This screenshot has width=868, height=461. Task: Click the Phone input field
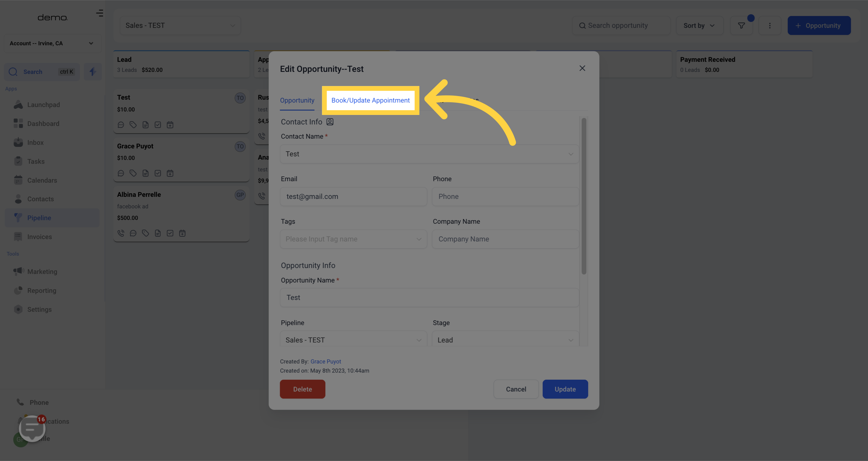(505, 197)
